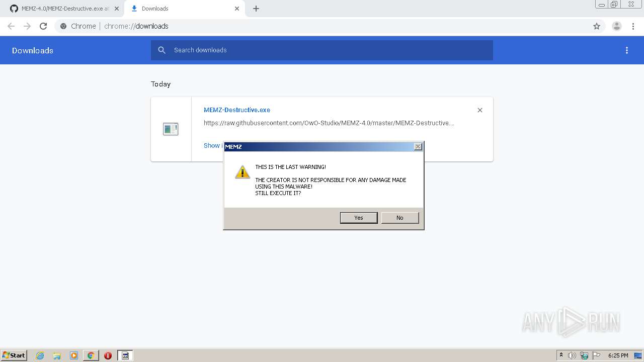Open Windows Explorer from the taskbar
The width and height of the screenshot is (644, 362).
(57, 355)
